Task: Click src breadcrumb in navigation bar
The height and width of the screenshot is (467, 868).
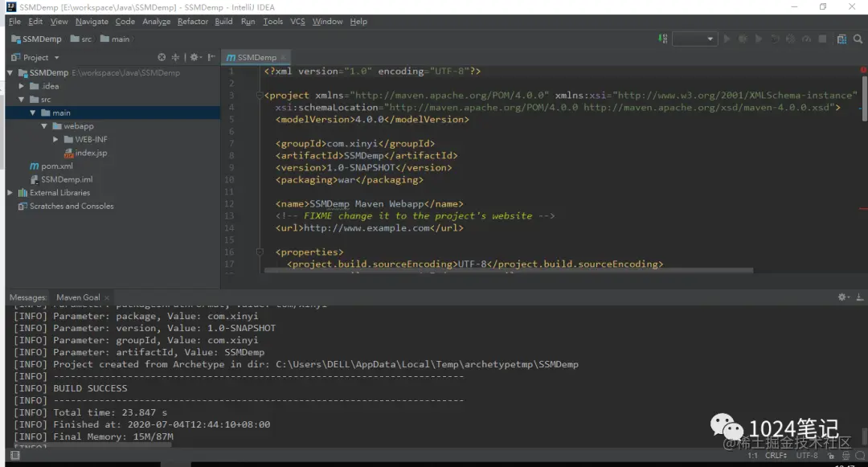Action: pyautogui.click(x=81, y=39)
